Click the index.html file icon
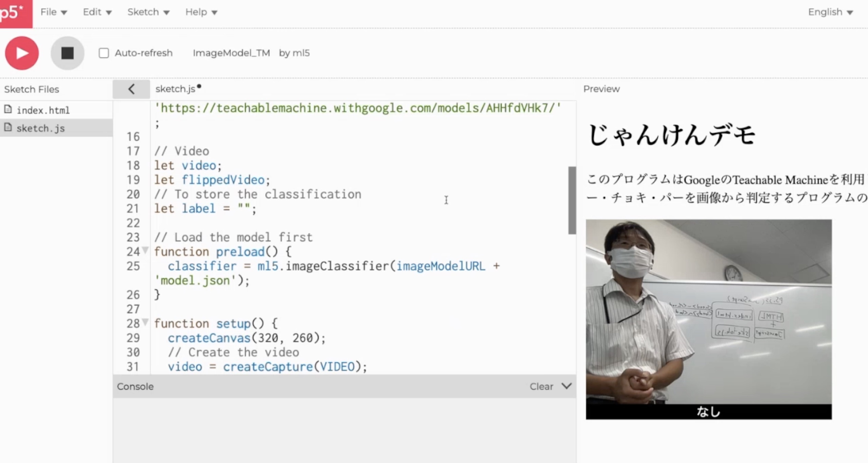 [8, 109]
